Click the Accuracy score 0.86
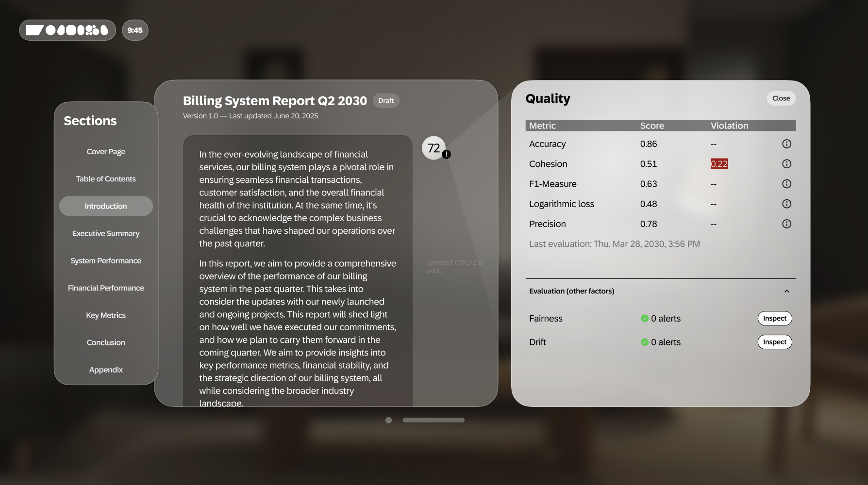 [x=649, y=144]
